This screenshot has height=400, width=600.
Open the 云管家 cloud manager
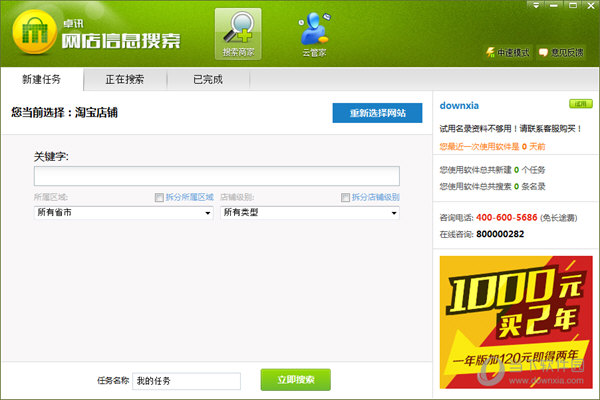pos(314,35)
